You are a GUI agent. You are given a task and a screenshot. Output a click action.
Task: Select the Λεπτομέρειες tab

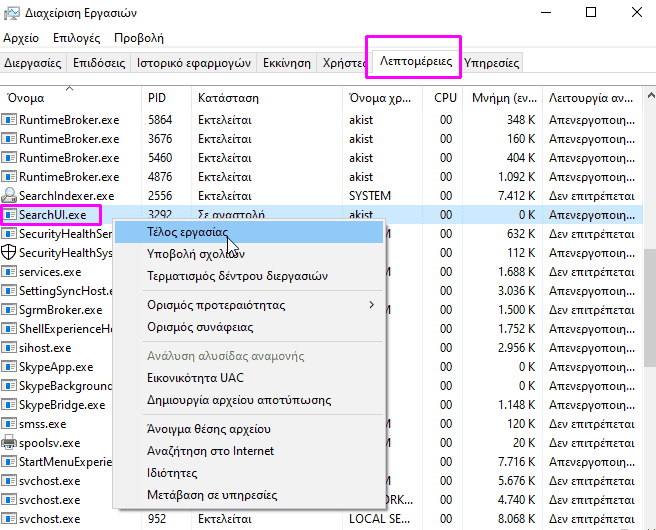[416, 61]
